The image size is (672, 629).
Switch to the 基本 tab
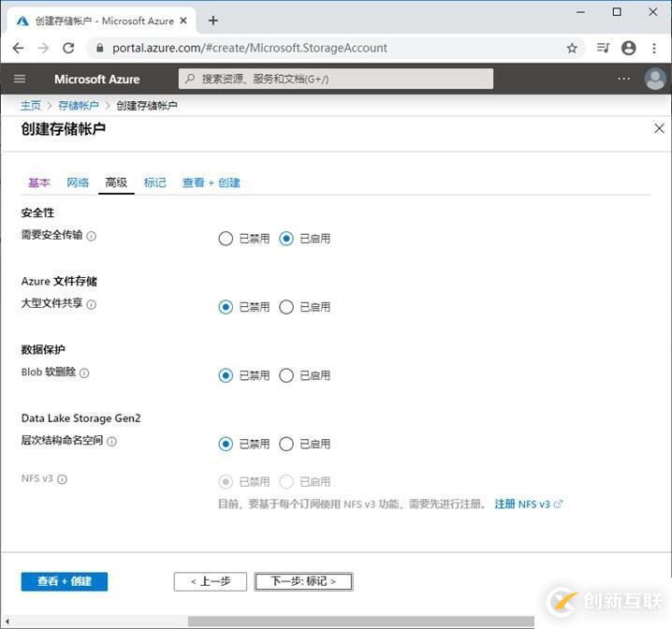coord(39,183)
